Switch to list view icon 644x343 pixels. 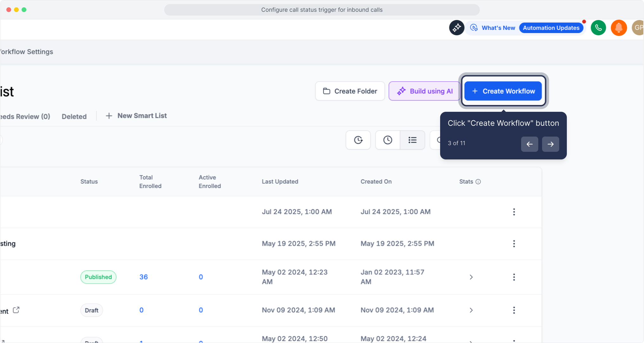(412, 140)
